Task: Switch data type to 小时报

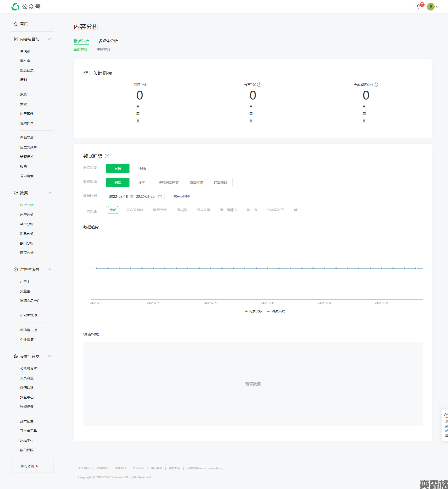Action: (141, 169)
